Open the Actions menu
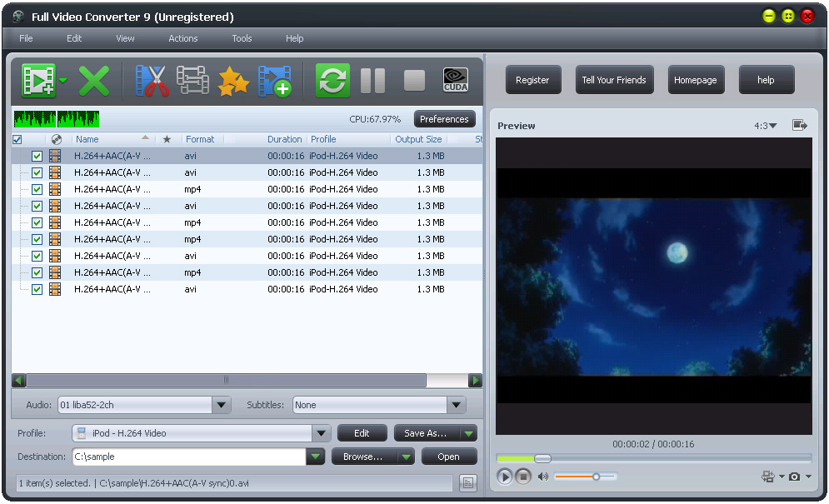The width and height of the screenshot is (829, 504). point(182,38)
